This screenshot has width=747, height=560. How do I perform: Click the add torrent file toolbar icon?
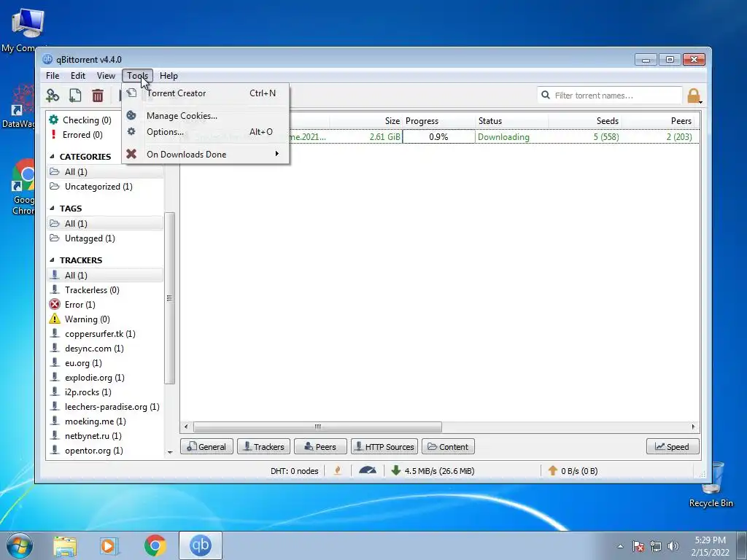pos(75,96)
